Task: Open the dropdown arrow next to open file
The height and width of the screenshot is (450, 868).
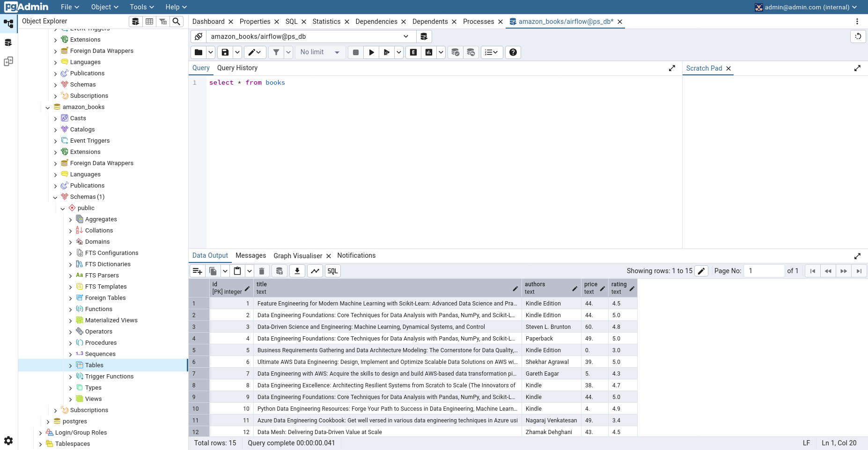Action: (211, 52)
